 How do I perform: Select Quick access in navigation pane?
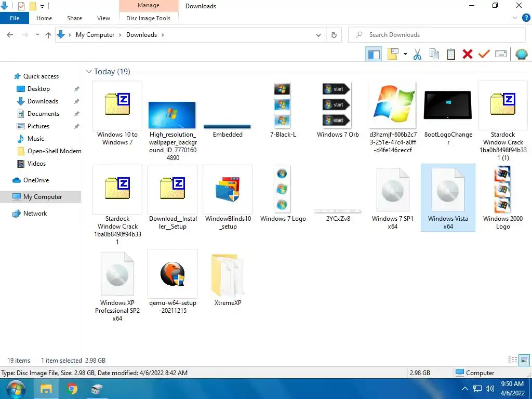click(x=41, y=76)
